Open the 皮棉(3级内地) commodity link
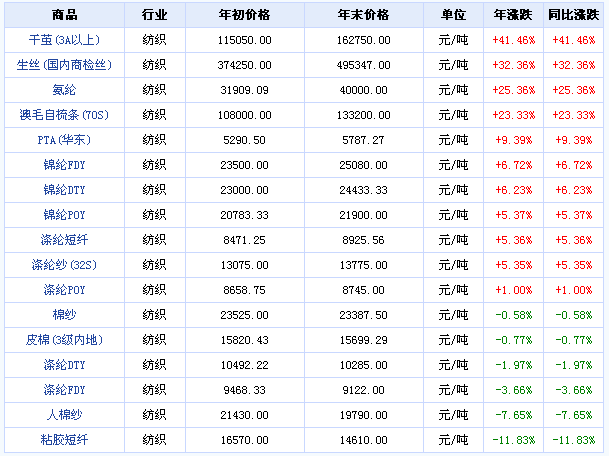Viewport: 609px width, 456px height. 62,339
